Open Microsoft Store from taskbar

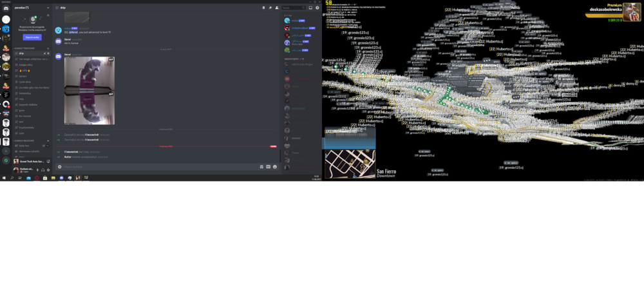tap(45, 177)
